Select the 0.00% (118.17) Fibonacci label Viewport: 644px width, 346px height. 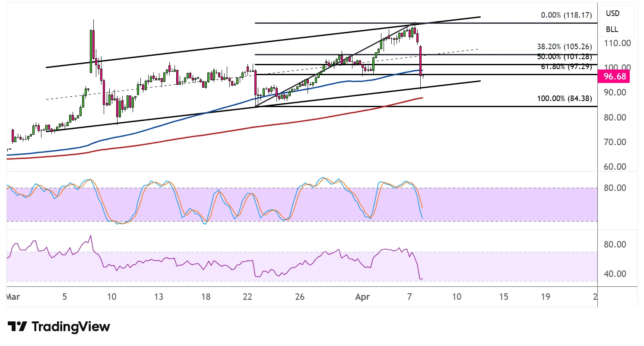(566, 15)
